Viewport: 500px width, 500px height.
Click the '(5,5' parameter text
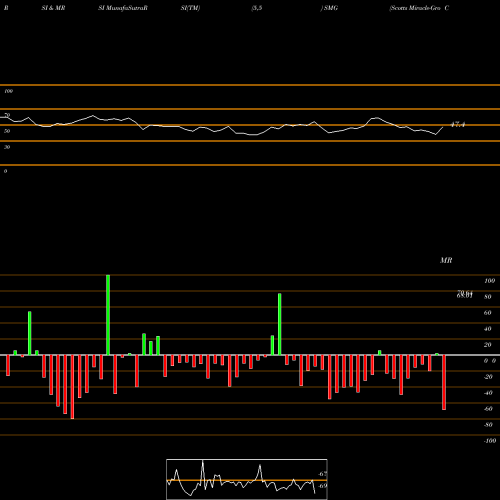(257, 8)
